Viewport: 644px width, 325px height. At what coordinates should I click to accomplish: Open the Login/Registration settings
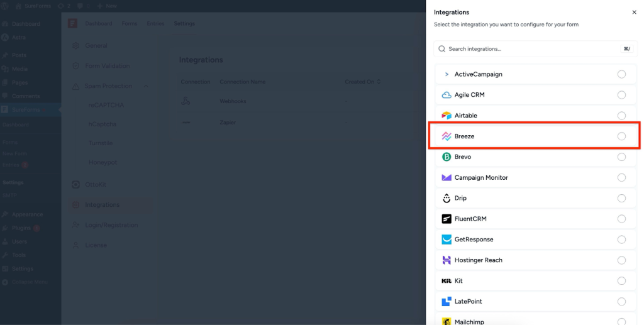click(110, 225)
